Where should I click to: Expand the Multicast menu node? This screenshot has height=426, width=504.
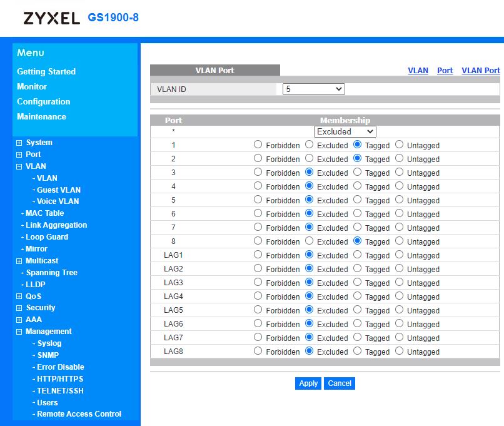click(19, 261)
